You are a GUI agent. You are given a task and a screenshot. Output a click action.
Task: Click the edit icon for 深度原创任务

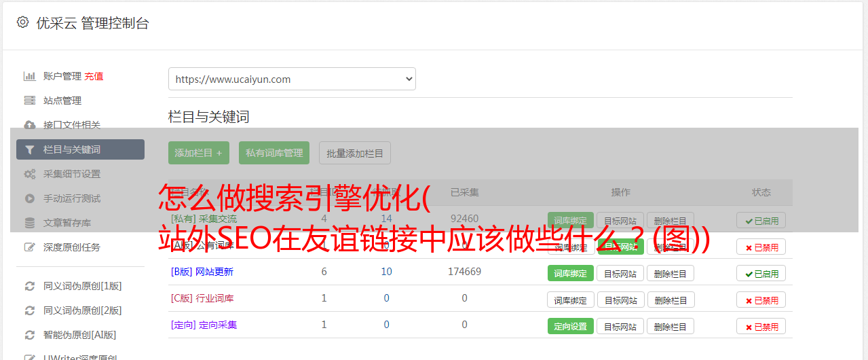point(30,247)
